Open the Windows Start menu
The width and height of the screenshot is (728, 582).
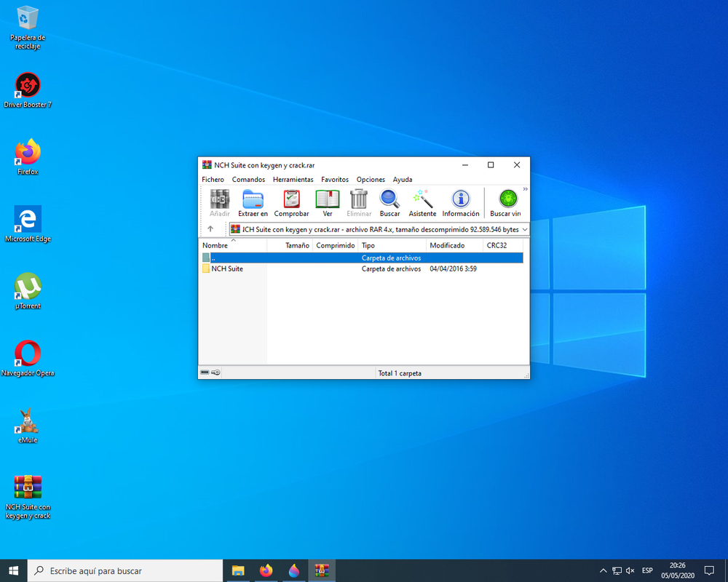(x=13, y=570)
